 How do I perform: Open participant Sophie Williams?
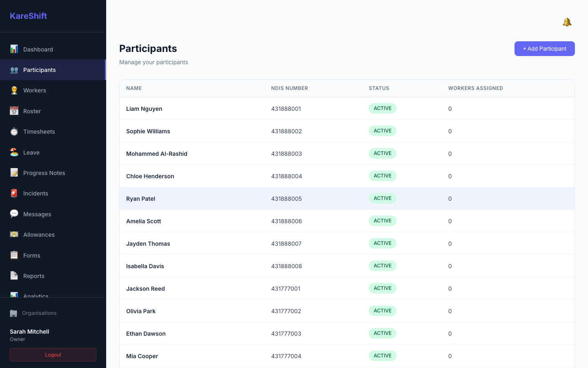pyautogui.click(x=148, y=131)
